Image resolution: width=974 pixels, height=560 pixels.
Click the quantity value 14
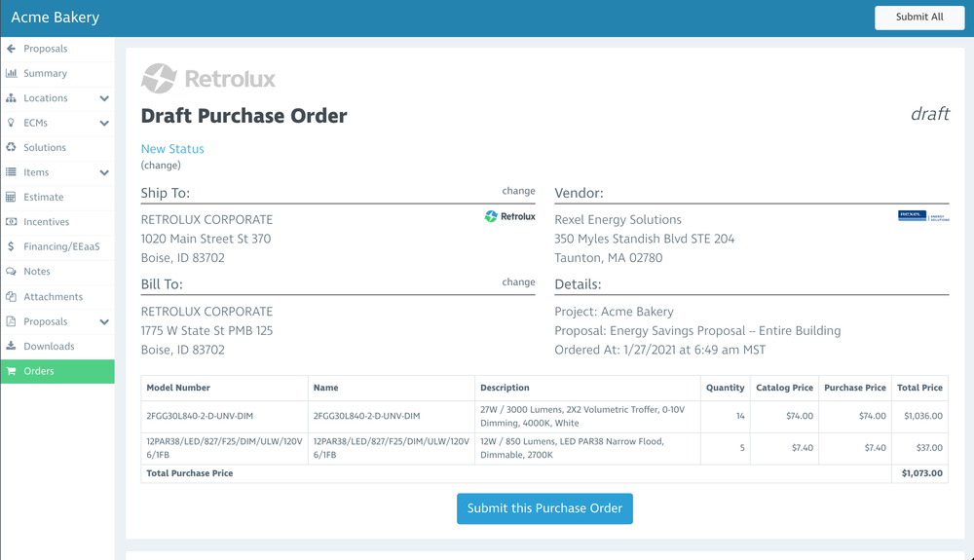pyautogui.click(x=740, y=416)
